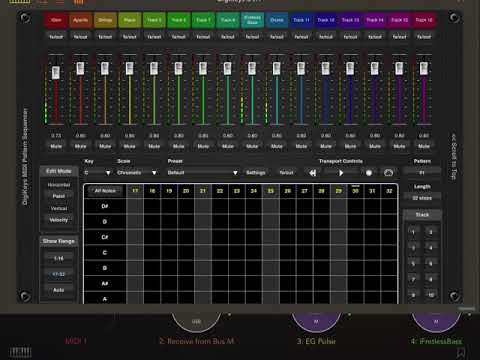Viewport: 480px width, 360px height.
Task: Select the Piano track header
Action: 130,20
